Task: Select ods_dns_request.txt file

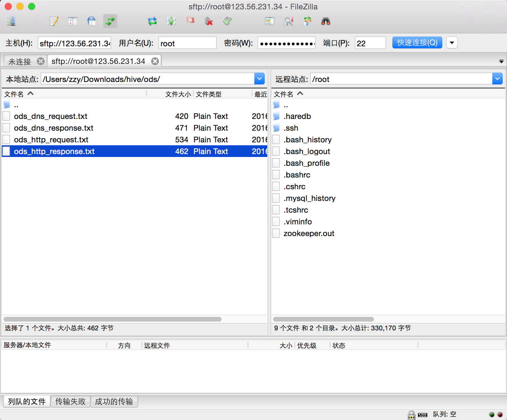Action: tap(135, 116)
